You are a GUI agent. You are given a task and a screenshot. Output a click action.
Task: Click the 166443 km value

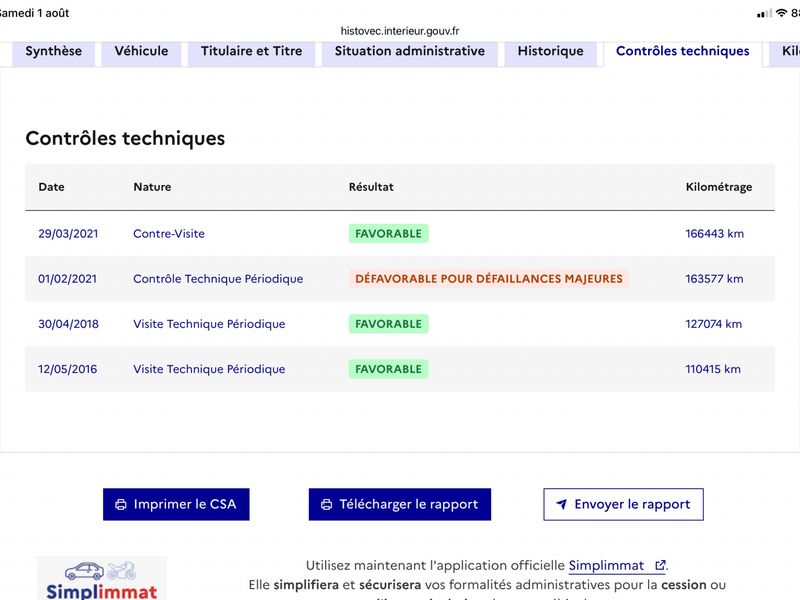pyautogui.click(x=715, y=234)
